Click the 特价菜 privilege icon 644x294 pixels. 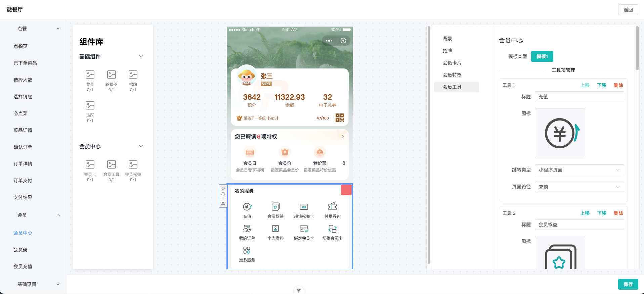click(x=320, y=152)
